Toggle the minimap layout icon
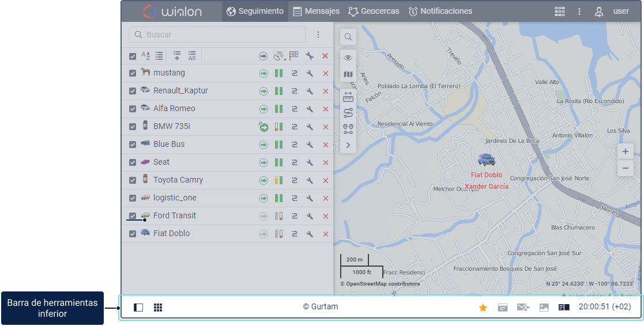 coord(564,307)
